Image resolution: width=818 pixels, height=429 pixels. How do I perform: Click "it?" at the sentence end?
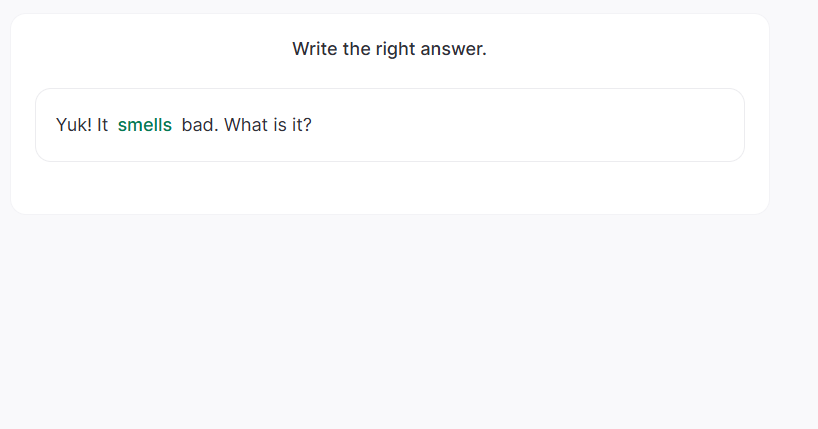click(302, 125)
